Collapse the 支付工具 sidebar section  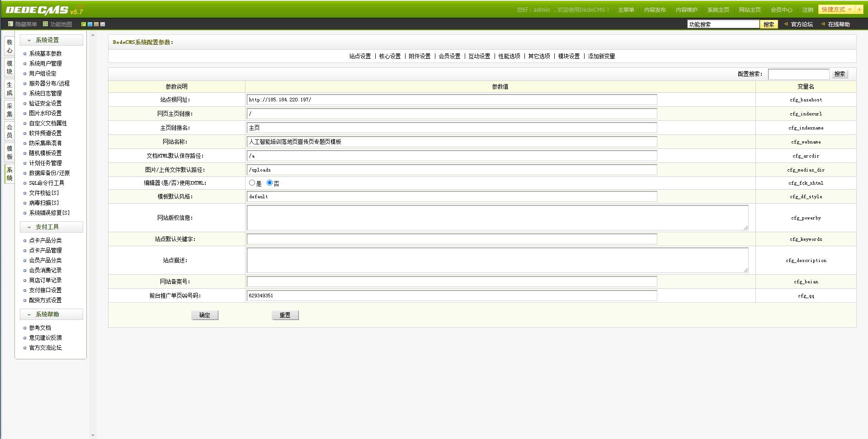[x=51, y=227]
